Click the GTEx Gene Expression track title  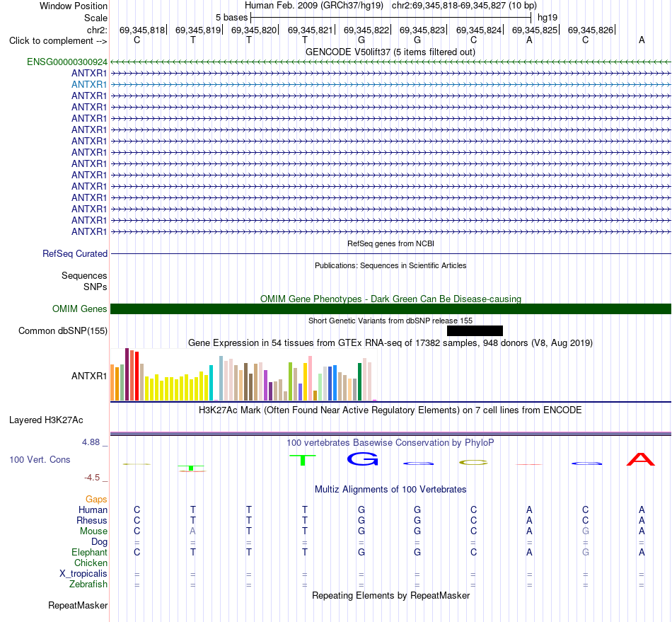[x=390, y=343]
